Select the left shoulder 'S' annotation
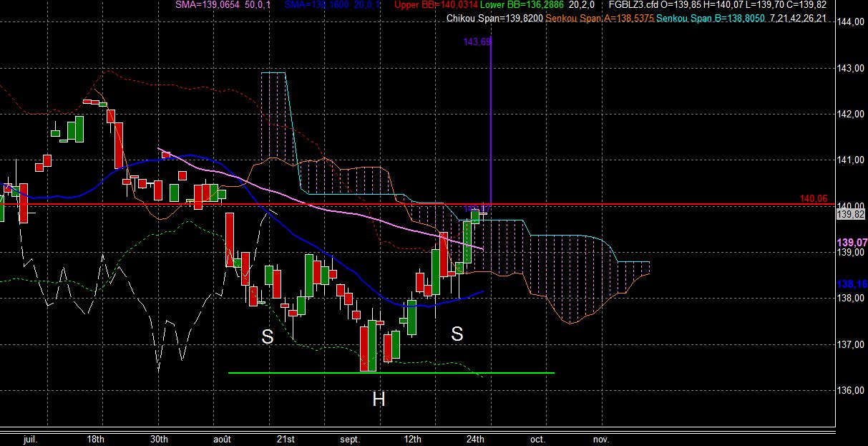This screenshot has height=446, width=868. (x=268, y=336)
